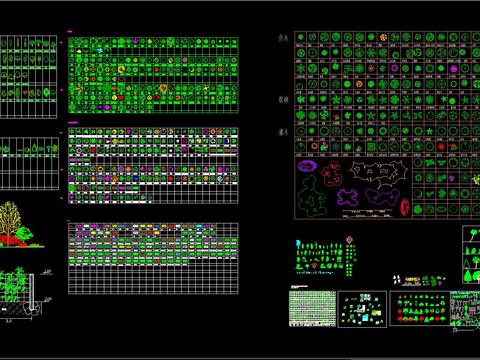Open the green-and-white plant schedule table thumbnail
This screenshot has width=480, height=360.
point(312,308)
